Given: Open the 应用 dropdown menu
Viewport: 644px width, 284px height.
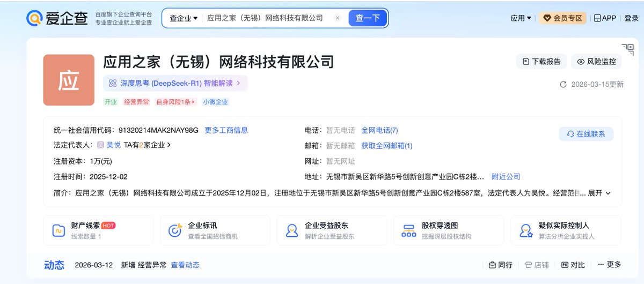Looking at the screenshot, I should coord(521,18).
